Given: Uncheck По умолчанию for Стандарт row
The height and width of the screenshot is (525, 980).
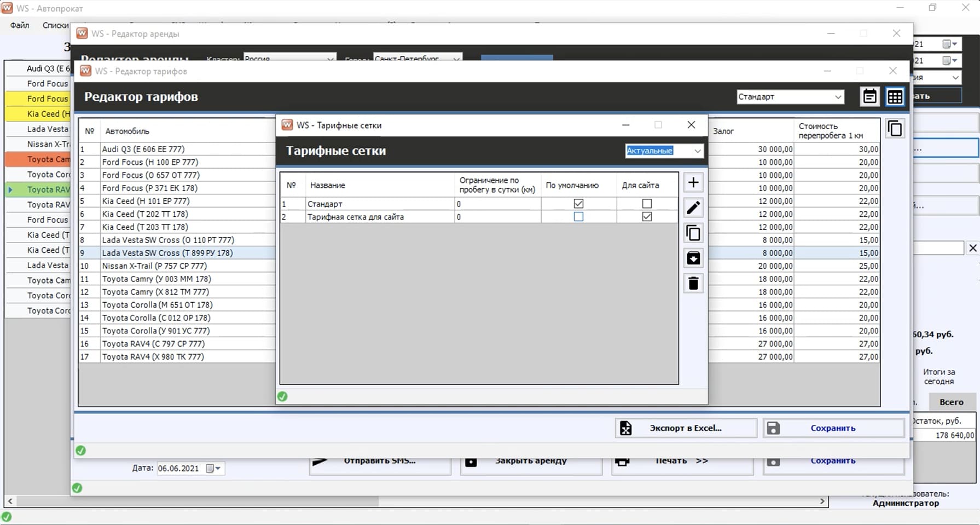Looking at the screenshot, I should 578,204.
